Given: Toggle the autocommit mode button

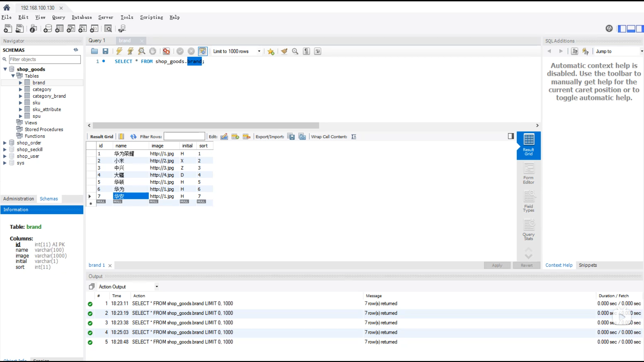Looking at the screenshot, I should [x=203, y=51].
